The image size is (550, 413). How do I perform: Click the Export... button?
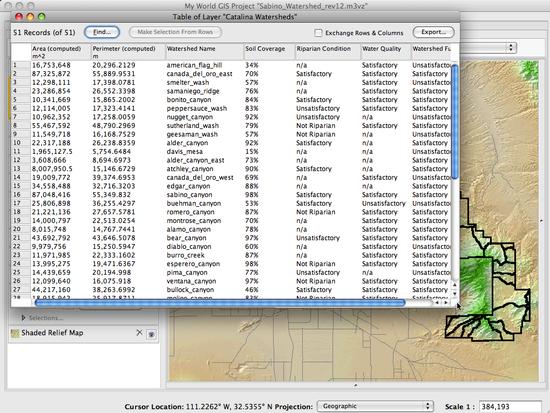click(434, 32)
